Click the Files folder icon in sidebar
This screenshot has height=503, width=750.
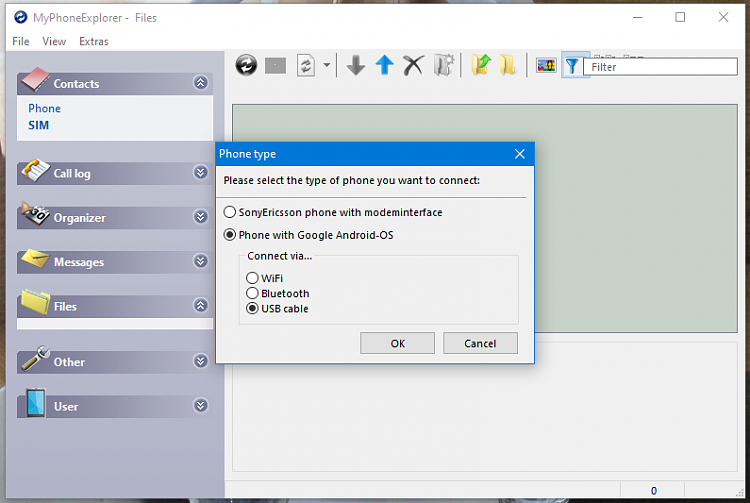point(35,302)
